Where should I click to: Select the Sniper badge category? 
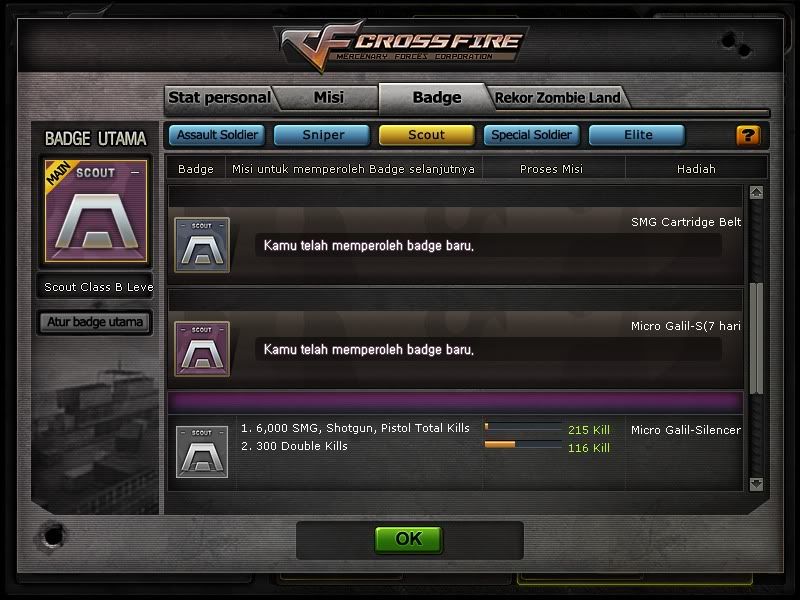[x=322, y=135]
